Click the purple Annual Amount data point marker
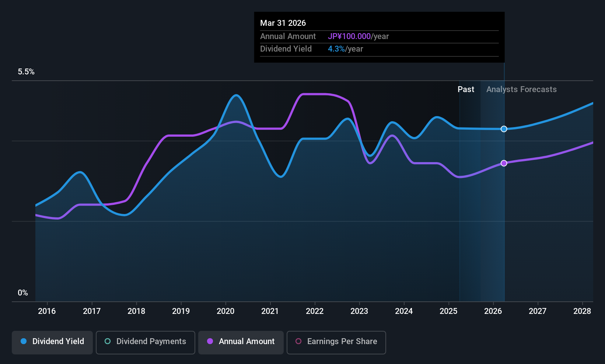Screen dimensions: 605x364 [504, 163]
